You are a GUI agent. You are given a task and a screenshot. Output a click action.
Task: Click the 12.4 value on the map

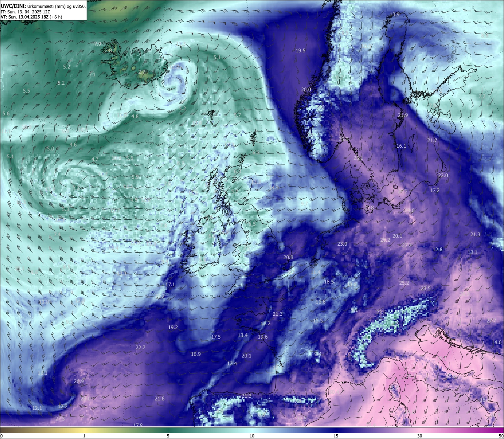(x=232, y=363)
